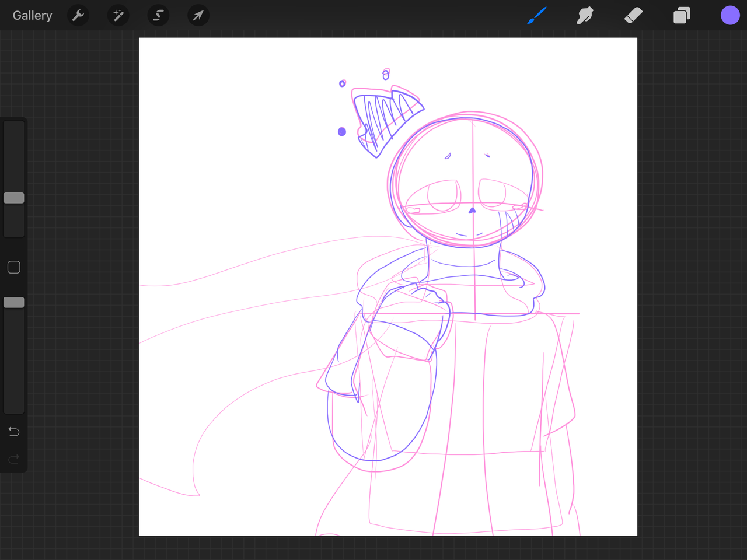Activate the Transform arrow tool
The image size is (747, 560).
tap(198, 16)
